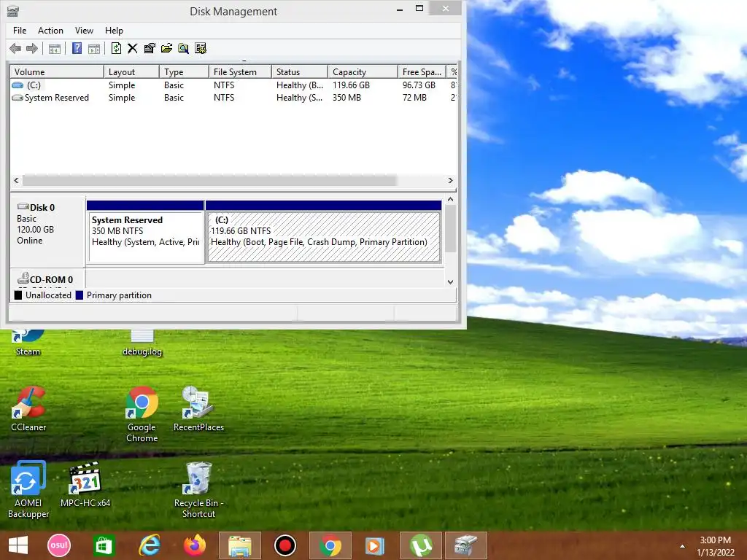747x560 pixels.
Task: Click the volume list horizontal scrollbar right arrow
Action: [x=450, y=181]
